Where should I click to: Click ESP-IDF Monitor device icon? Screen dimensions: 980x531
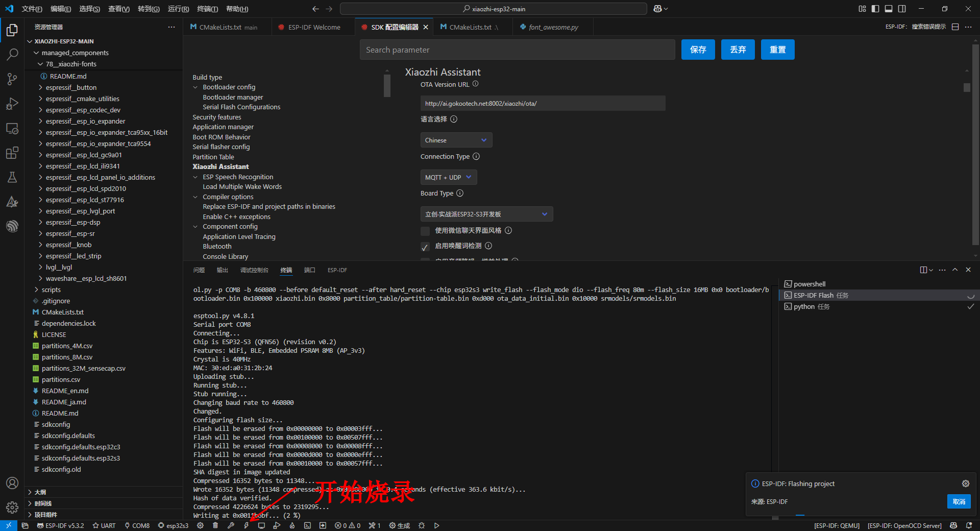click(261, 525)
